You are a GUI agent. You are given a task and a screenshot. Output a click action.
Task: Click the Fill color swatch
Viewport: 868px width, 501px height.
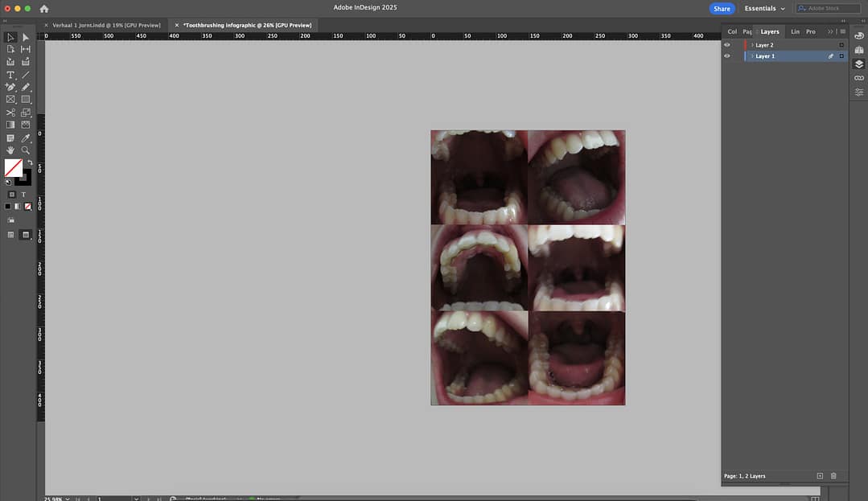tap(13, 167)
